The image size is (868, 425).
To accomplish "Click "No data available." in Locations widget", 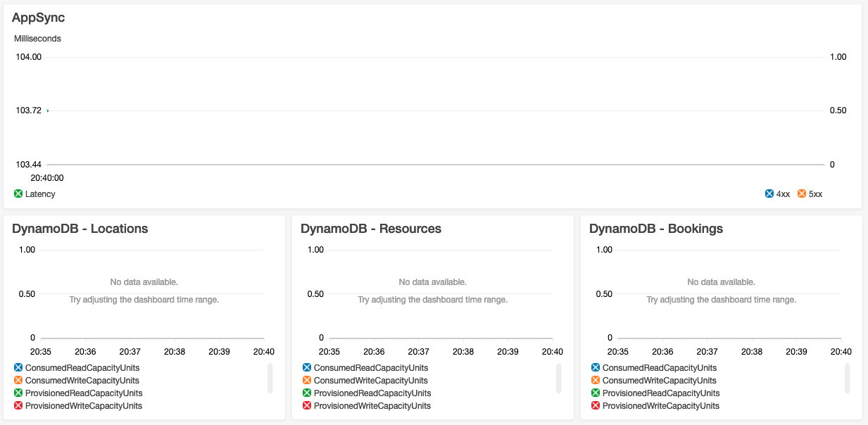I will [x=144, y=282].
